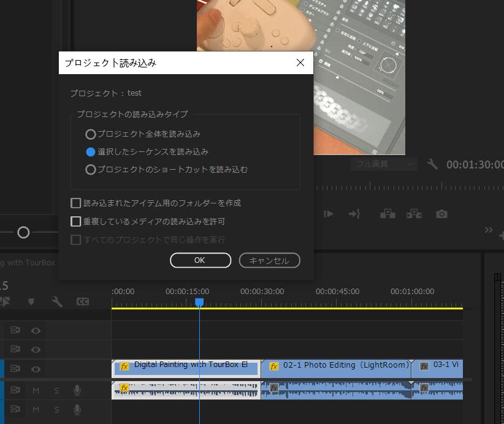Enable 読み込まれたアイテム用のフォルダーを作成 checkbox
Image resolution: width=504 pixels, height=424 pixels.
pos(76,202)
